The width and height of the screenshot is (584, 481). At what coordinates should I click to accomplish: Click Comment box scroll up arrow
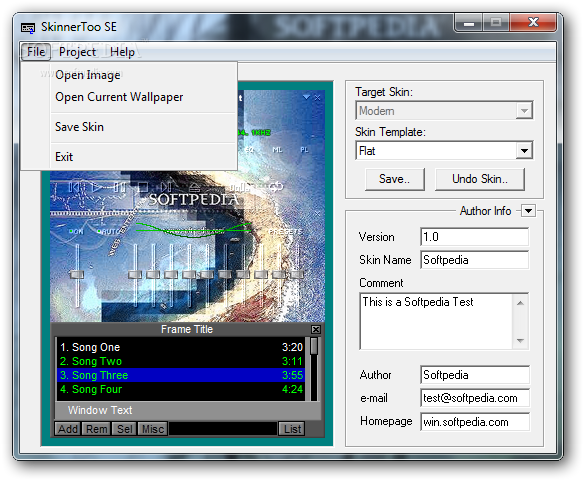pyautogui.click(x=520, y=303)
